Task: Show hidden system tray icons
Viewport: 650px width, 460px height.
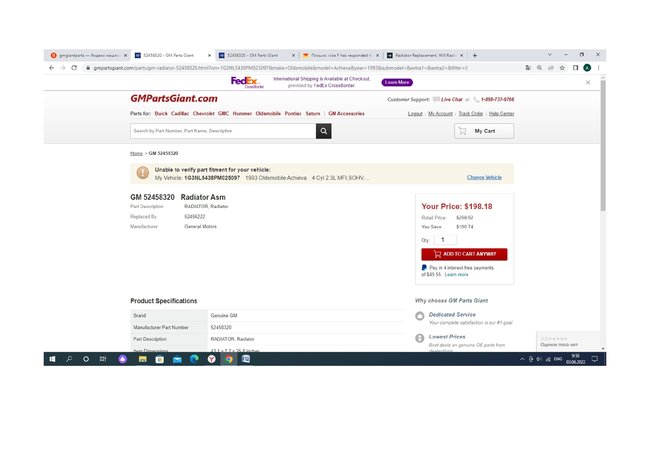Action: 522,359
